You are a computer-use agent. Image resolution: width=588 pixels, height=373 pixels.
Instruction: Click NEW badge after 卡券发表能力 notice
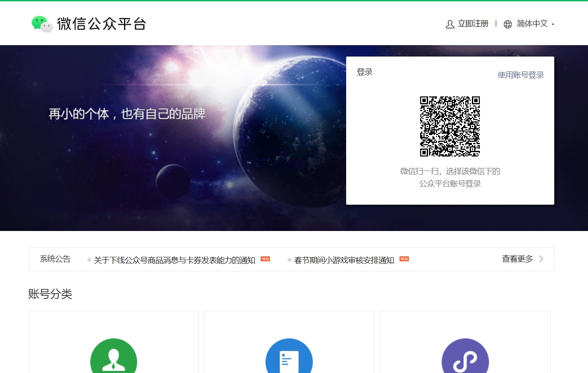tap(265, 259)
